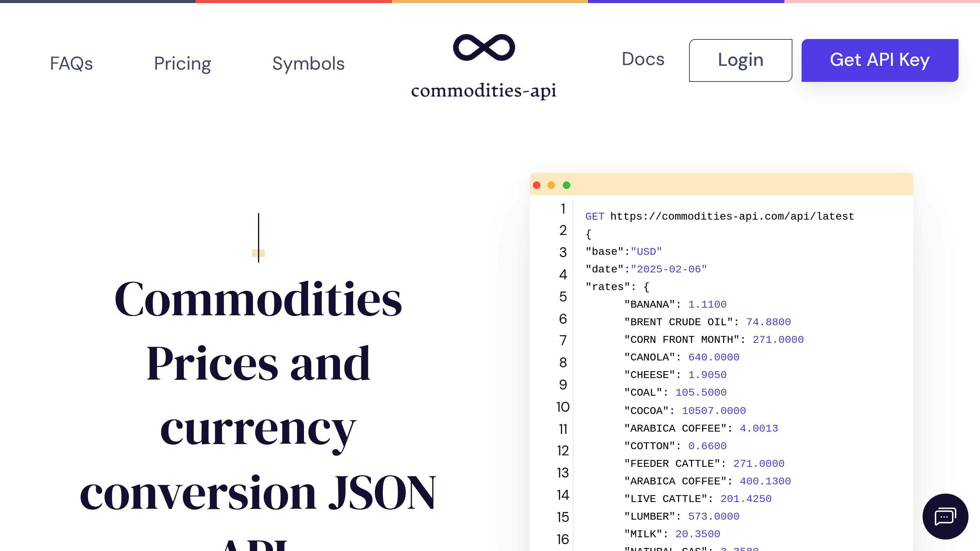Viewport: 980px width, 551px height.
Task: Open the FAQs menu item
Action: [71, 64]
